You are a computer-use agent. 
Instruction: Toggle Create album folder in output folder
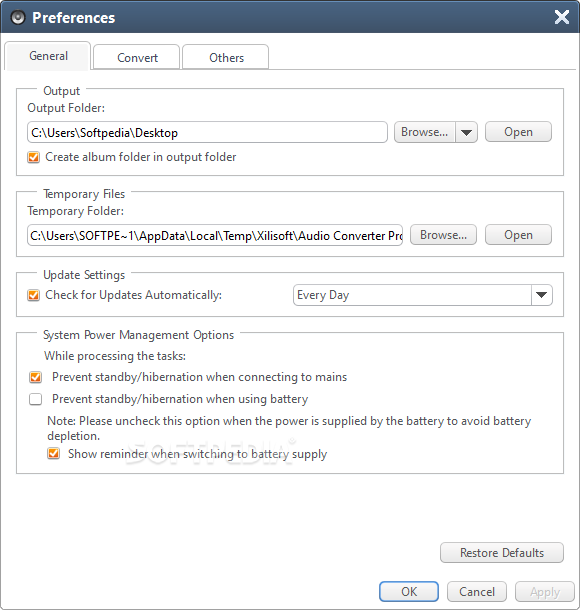coord(33,157)
